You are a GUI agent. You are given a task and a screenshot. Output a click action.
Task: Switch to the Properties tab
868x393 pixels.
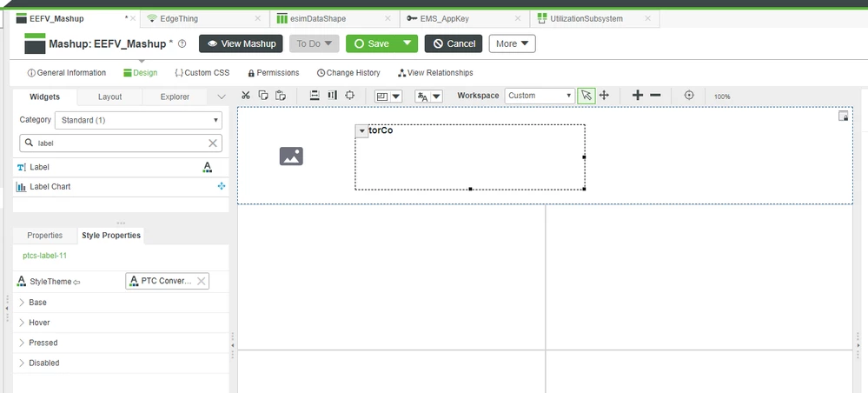pos(45,235)
